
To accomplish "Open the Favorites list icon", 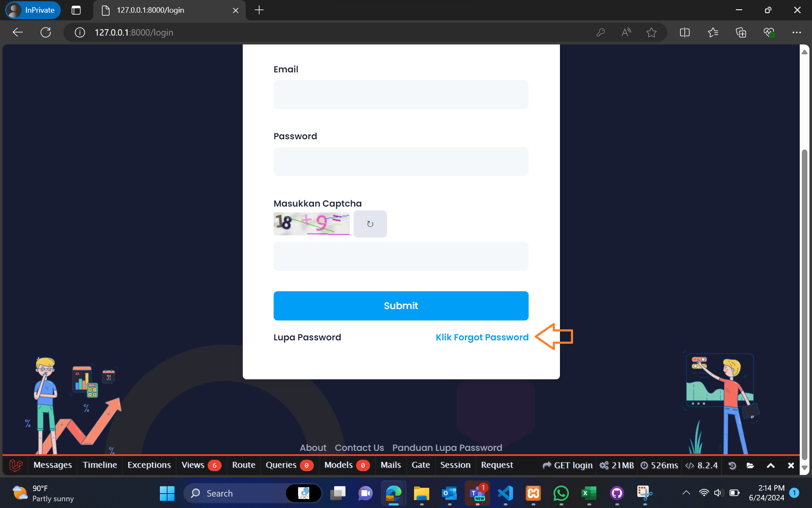I will pyautogui.click(x=713, y=33).
